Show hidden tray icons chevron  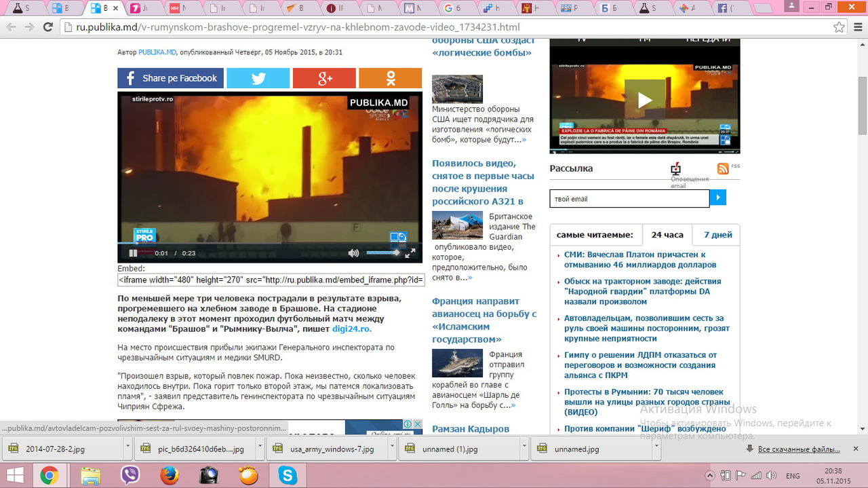tap(710, 476)
